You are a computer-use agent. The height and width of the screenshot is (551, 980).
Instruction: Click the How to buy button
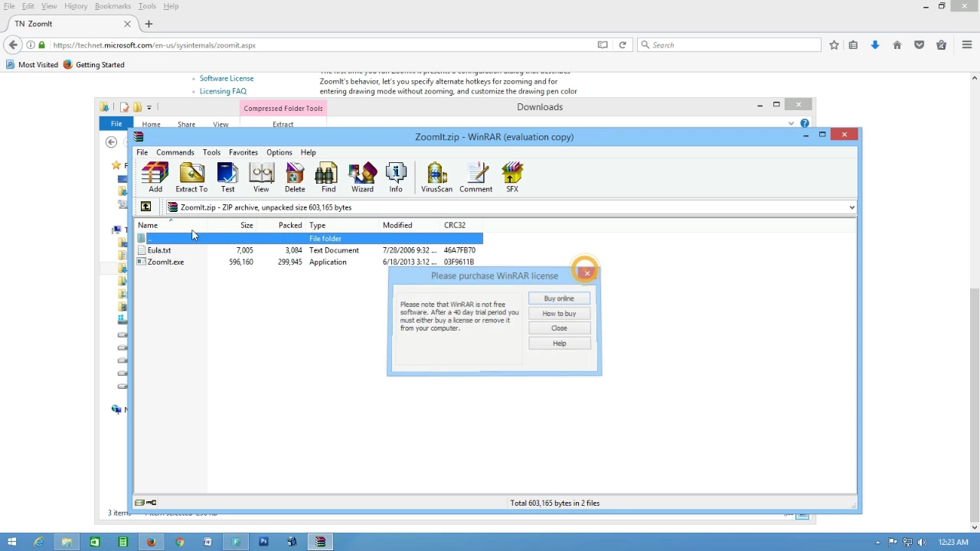[x=559, y=314]
